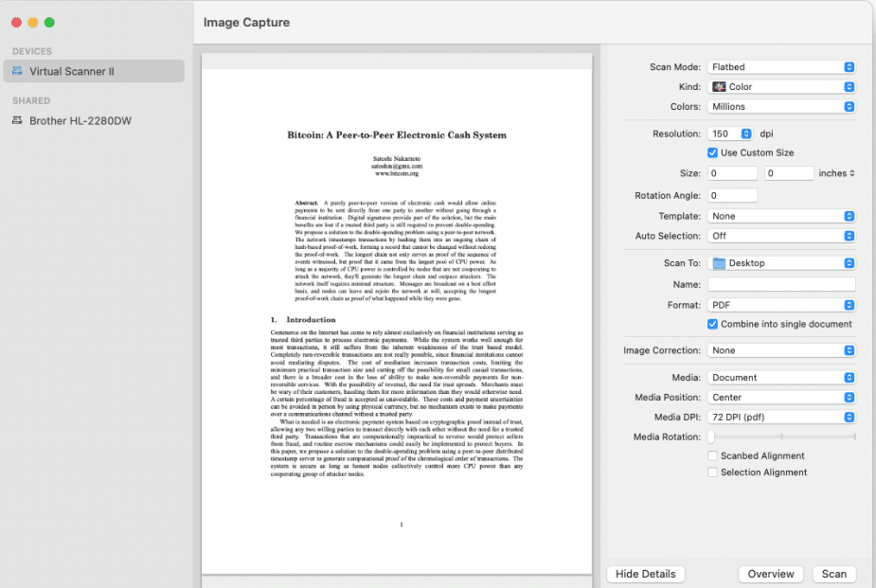Open the Scan Mode dropdown
This screenshot has width=876, height=588.
pos(780,66)
